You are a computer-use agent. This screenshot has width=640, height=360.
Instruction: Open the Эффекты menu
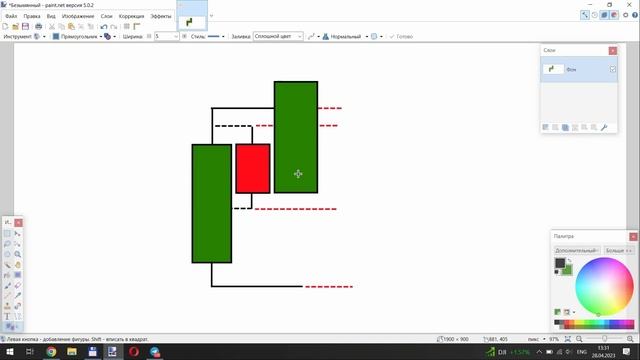(161, 16)
